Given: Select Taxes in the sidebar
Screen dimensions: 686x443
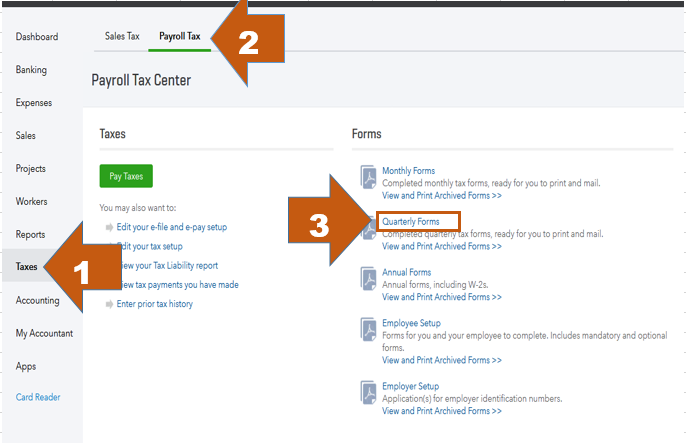Looking at the screenshot, I should point(26,266).
